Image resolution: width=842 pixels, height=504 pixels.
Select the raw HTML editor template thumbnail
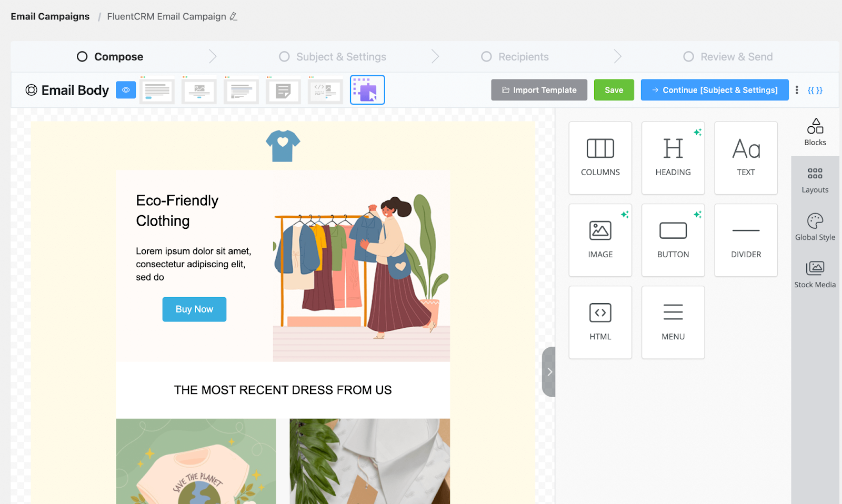pyautogui.click(x=326, y=90)
